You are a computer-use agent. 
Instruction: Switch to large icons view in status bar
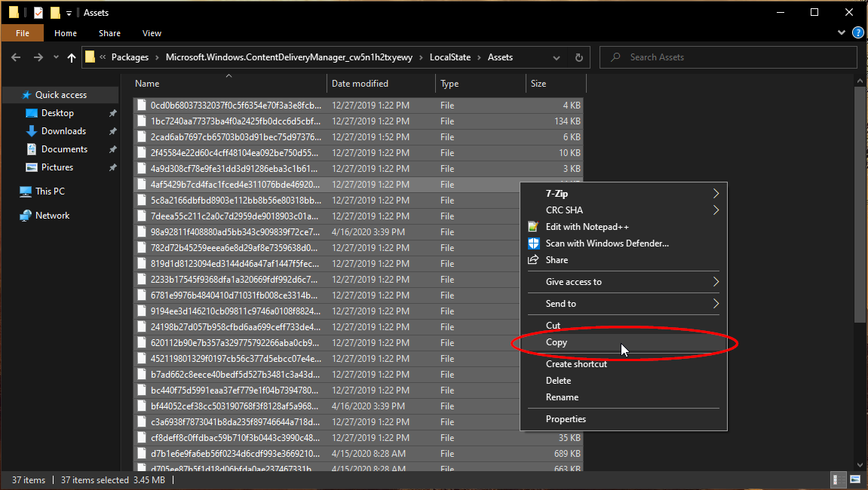click(x=855, y=479)
